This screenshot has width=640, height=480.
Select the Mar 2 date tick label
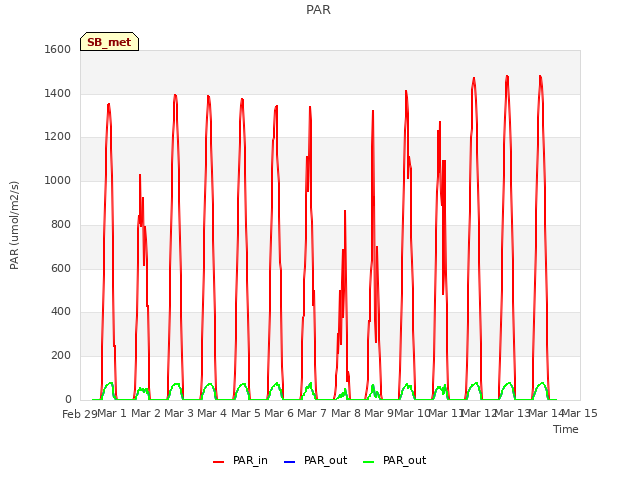146,413
